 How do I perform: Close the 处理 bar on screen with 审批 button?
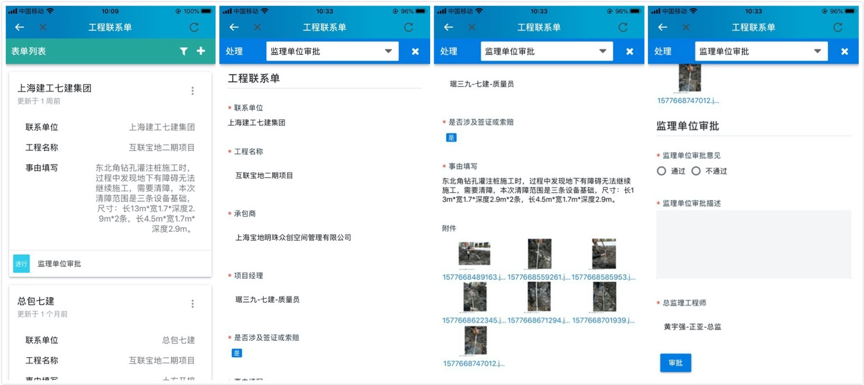pyautogui.click(x=844, y=51)
